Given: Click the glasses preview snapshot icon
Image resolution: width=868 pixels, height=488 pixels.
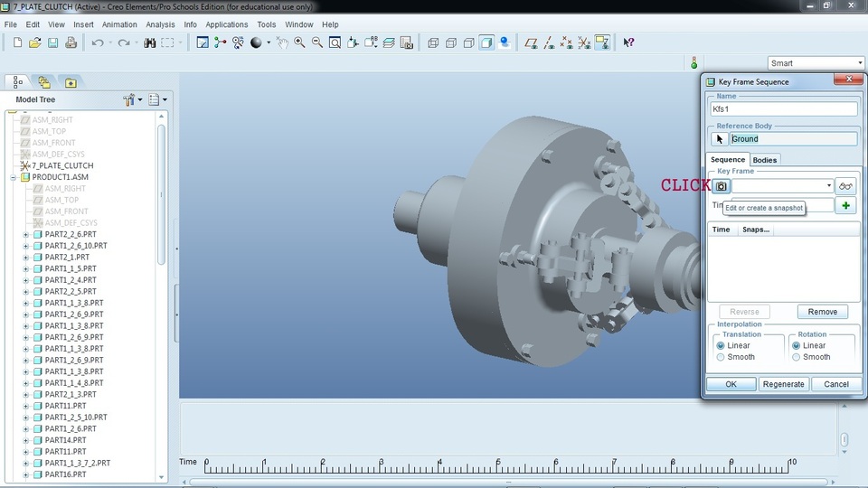Looking at the screenshot, I should [845, 186].
